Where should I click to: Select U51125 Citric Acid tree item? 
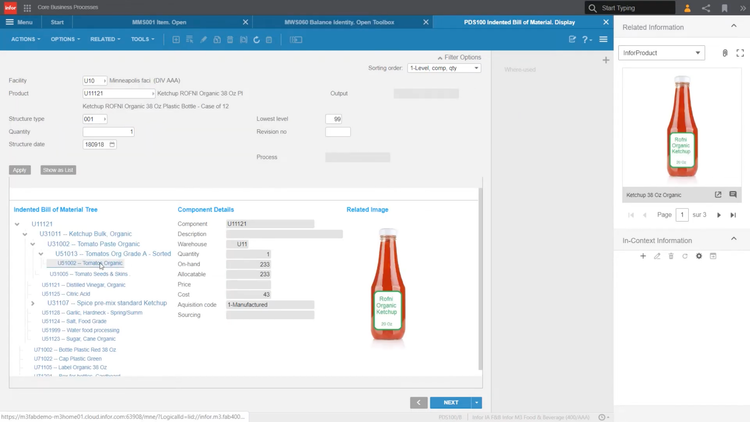(x=66, y=294)
